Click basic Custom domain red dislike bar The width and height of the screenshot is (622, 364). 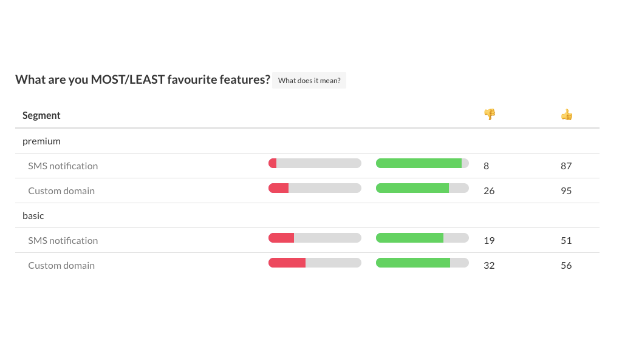(x=287, y=263)
